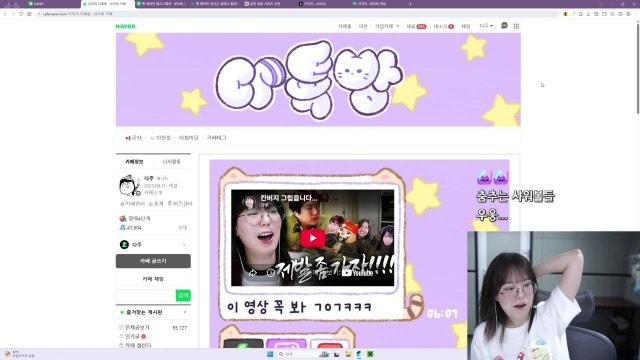The width and height of the screenshot is (640, 360).
Task: Click the browser back arrow
Action: point(5,14)
